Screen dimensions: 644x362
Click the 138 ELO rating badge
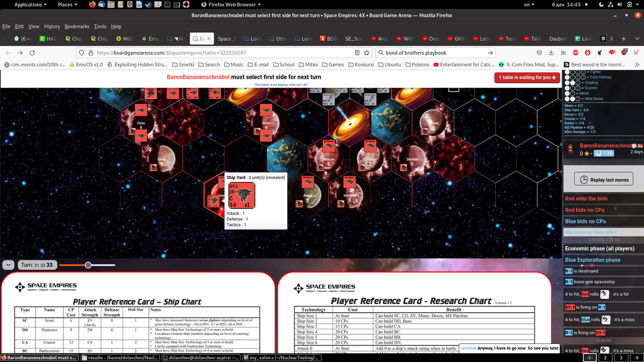604,153
